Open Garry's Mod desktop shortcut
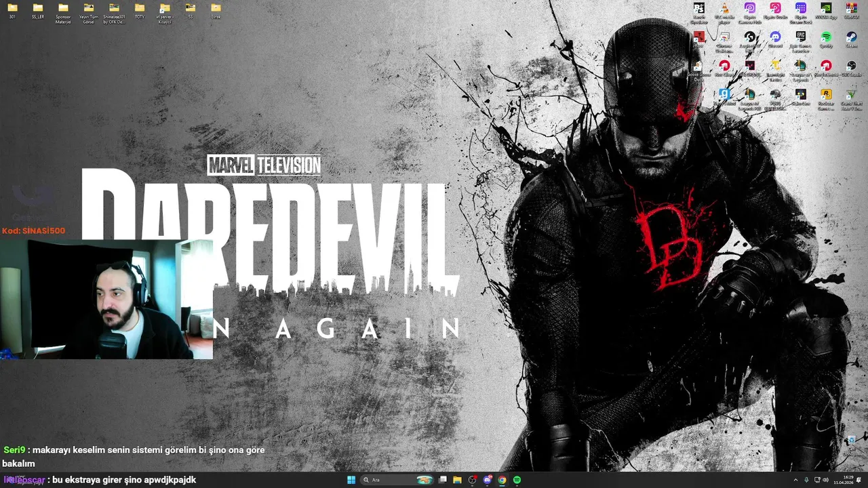Viewport: 868px width, 488px height. click(724, 97)
